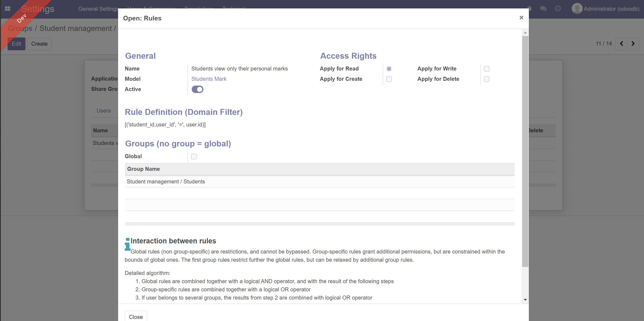Disable the Active toggle
The height and width of the screenshot is (321, 644).
pos(197,89)
